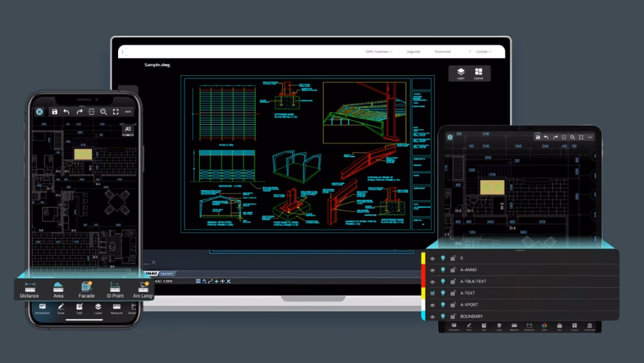Toggle the lock on A-TEXT layer
Image resolution: width=644 pixels, height=363 pixels.
tap(453, 293)
